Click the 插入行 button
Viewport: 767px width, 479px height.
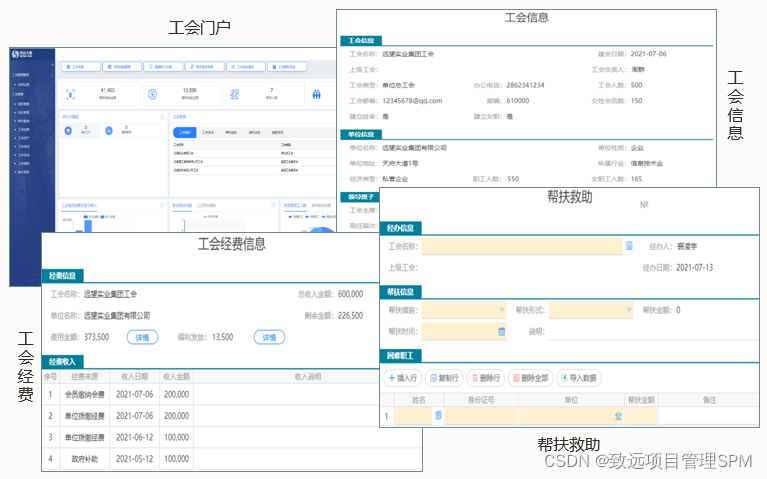(402, 378)
